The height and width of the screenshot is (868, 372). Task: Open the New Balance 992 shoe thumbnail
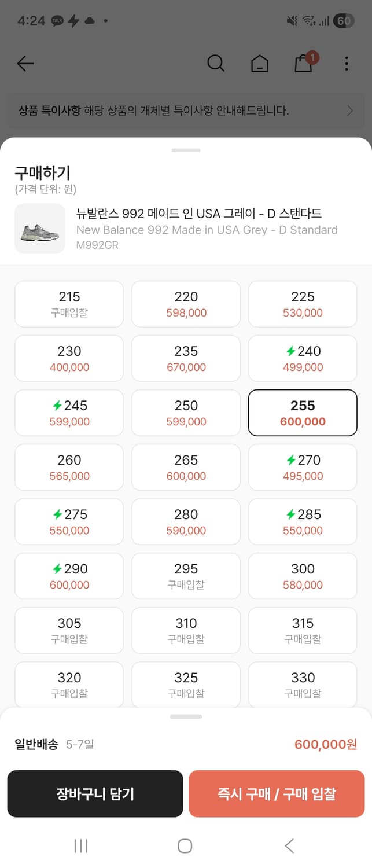click(40, 229)
